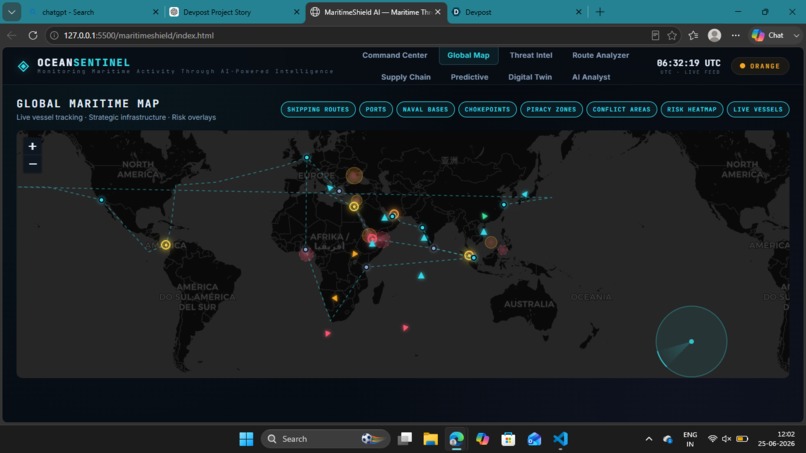Screen dimensions: 806x453
Task: Toggle the Shipping Routes overlay
Action: (x=318, y=110)
